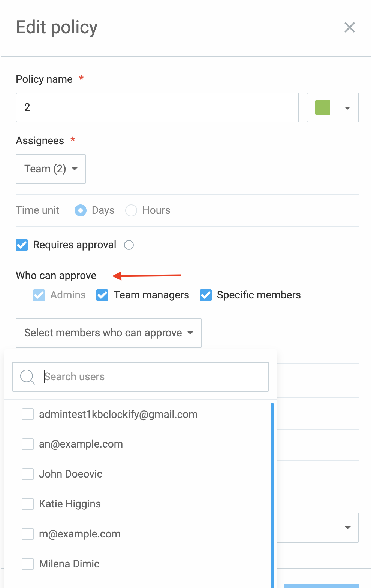Click the Requires approval info icon
371x588 pixels.
[129, 245]
